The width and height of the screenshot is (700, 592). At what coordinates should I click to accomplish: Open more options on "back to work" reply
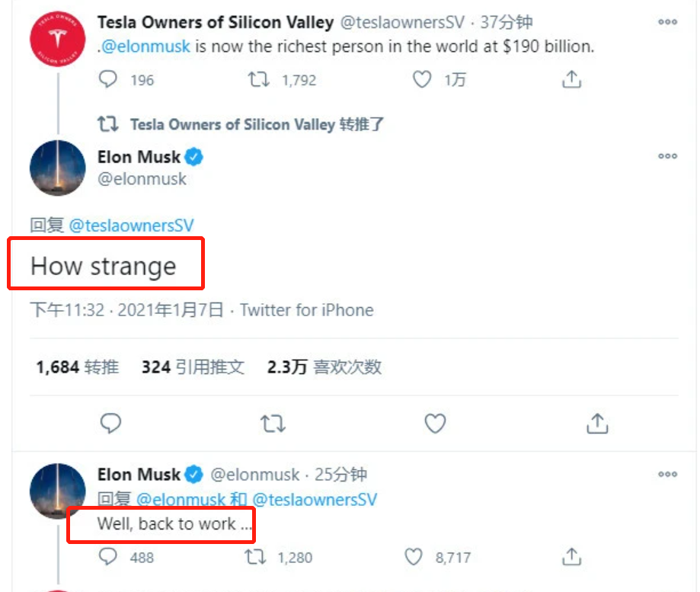click(x=667, y=474)
